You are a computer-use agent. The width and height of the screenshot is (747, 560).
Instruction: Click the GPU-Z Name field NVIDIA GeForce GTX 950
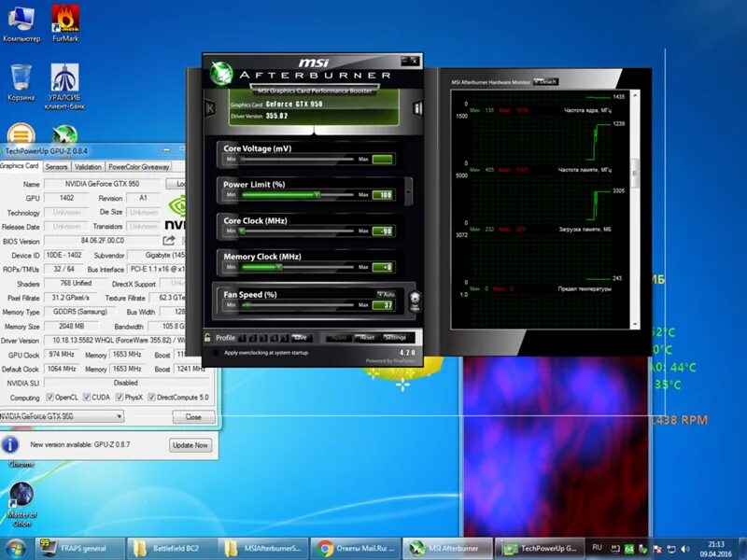point(102,184)
